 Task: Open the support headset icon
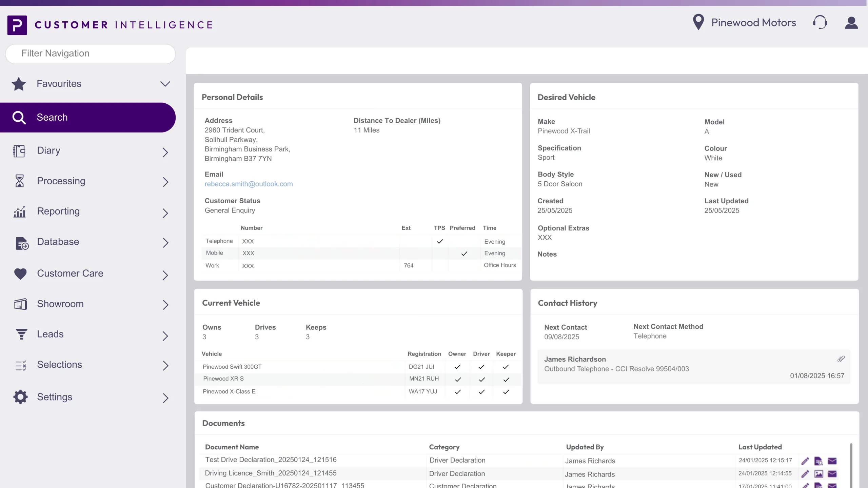coord(820,22)
